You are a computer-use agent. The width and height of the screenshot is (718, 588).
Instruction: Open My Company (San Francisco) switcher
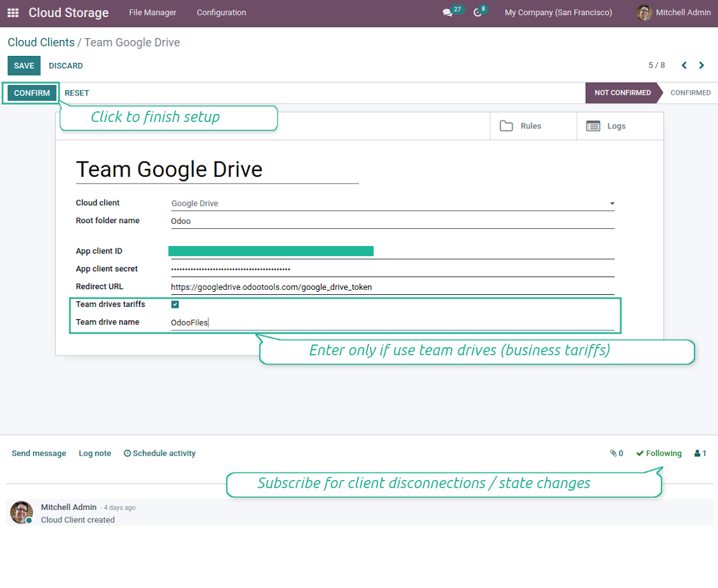558,13
